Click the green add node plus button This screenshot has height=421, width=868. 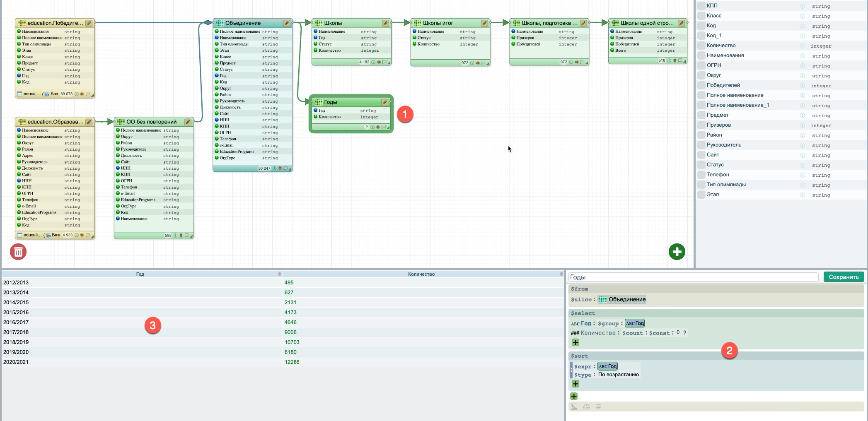(x=677, y=252)
